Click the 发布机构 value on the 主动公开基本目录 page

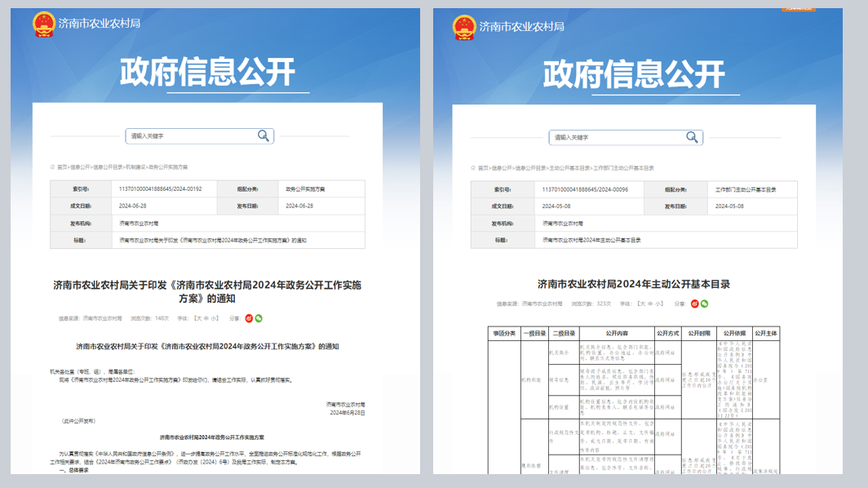[x=562, y=224]
